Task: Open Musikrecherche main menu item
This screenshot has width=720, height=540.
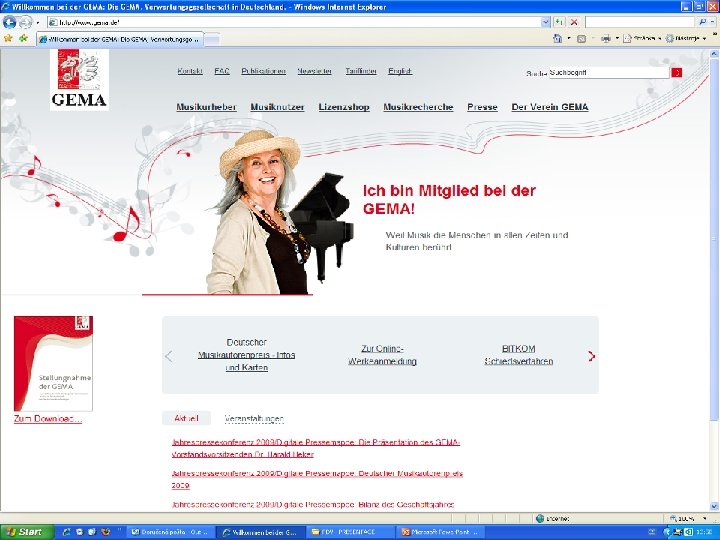Action: pos(418,107)
